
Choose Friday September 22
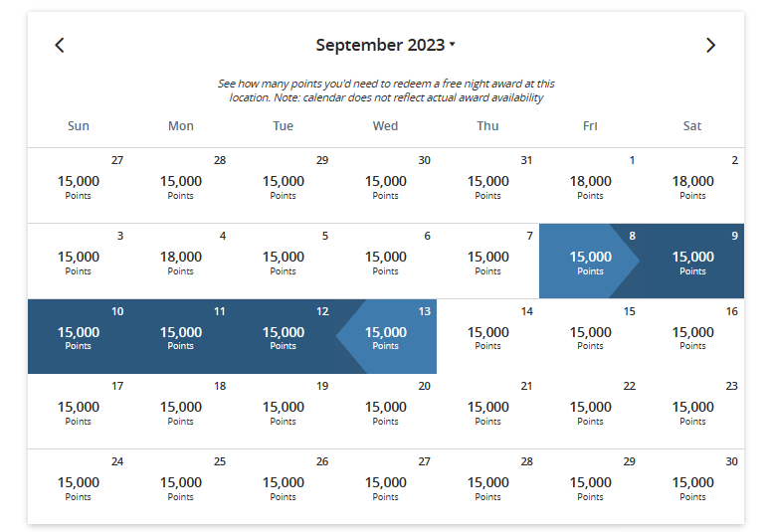tap(590, 412)
